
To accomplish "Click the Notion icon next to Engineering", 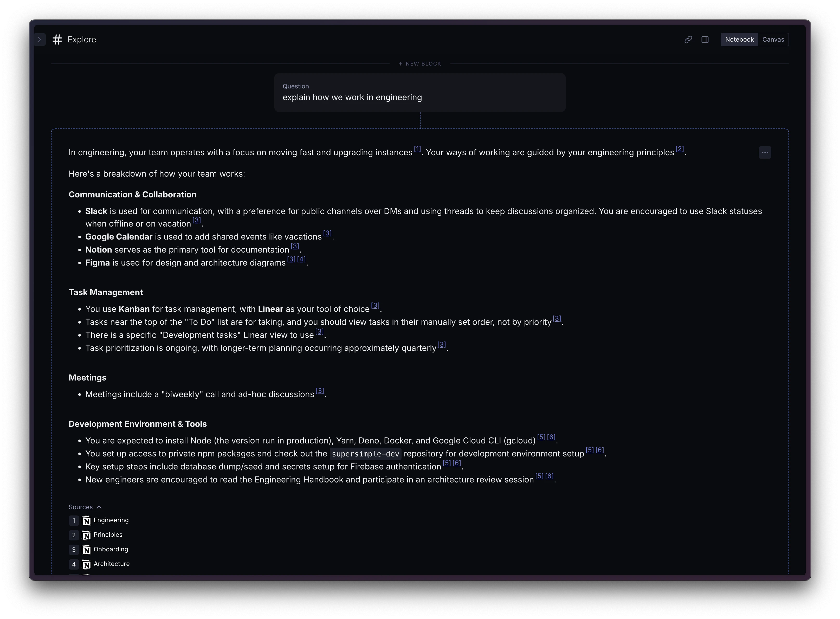I will (87, 521).
